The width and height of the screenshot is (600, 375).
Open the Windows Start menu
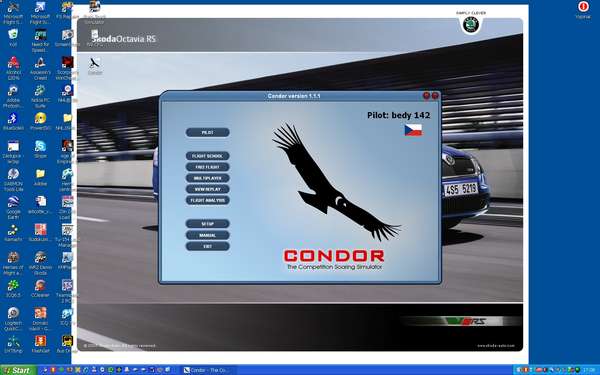[x=18, y=370]
